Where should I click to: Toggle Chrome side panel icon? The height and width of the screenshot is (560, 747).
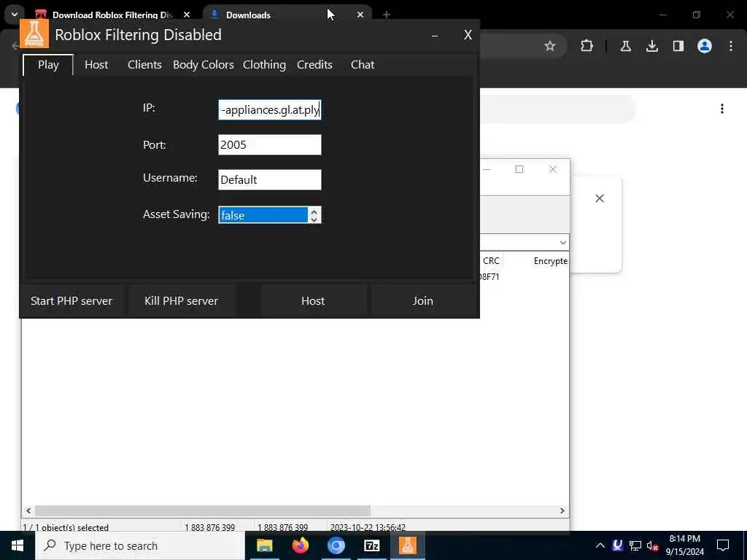pyautogui.click(x=678, y=46)
